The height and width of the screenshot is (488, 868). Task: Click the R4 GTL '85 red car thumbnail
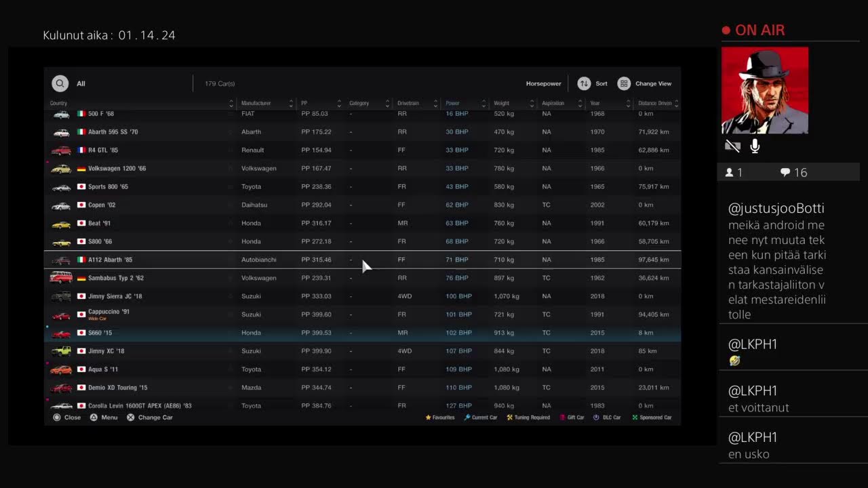coord(62,150)
